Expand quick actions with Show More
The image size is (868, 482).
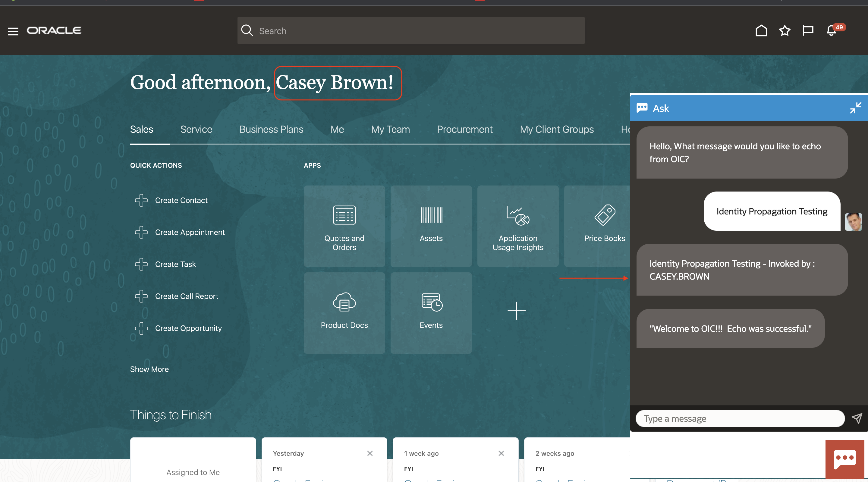pyautogui.click(x=149, y=369)
